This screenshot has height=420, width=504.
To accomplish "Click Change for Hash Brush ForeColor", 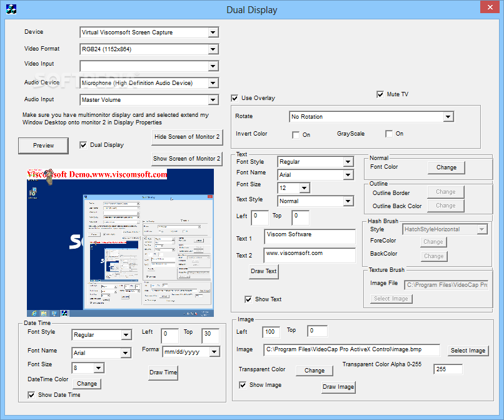I will 433,242.
